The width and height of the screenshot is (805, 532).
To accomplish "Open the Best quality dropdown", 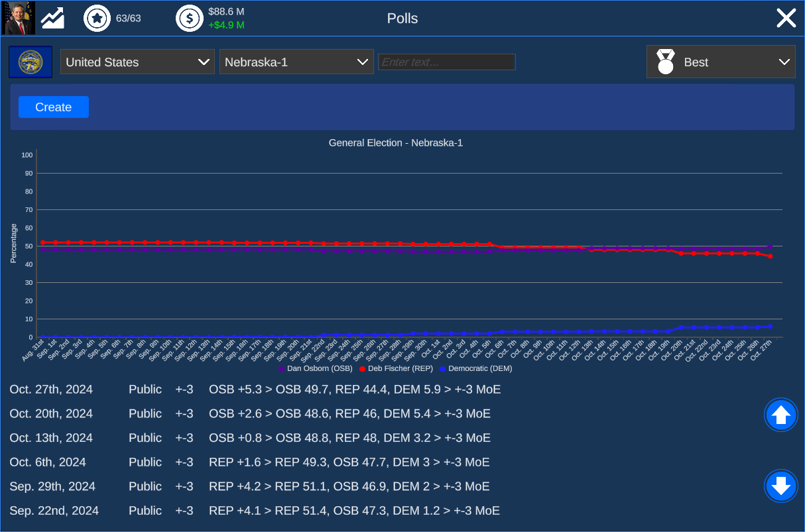I will (x=721, y=62).
